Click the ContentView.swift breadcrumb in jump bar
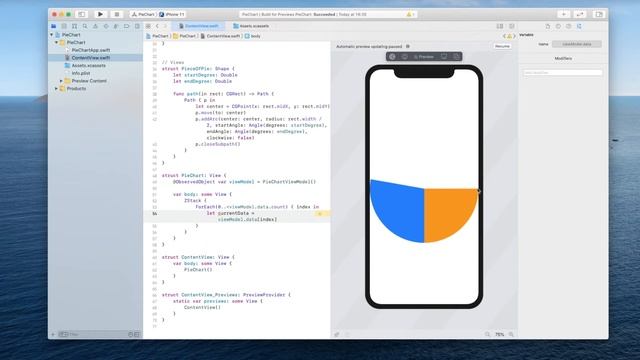Screen dimensions: 640x360 220,36
